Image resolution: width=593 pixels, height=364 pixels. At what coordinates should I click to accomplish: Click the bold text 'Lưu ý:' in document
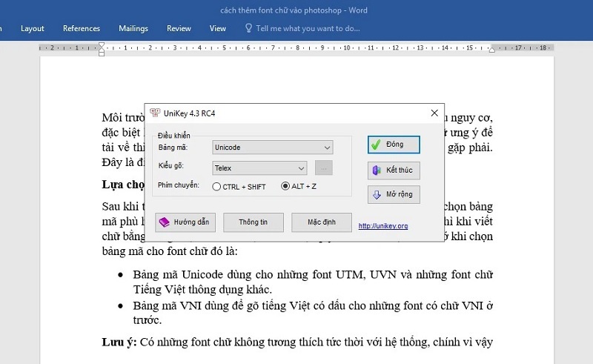(119, 342)
